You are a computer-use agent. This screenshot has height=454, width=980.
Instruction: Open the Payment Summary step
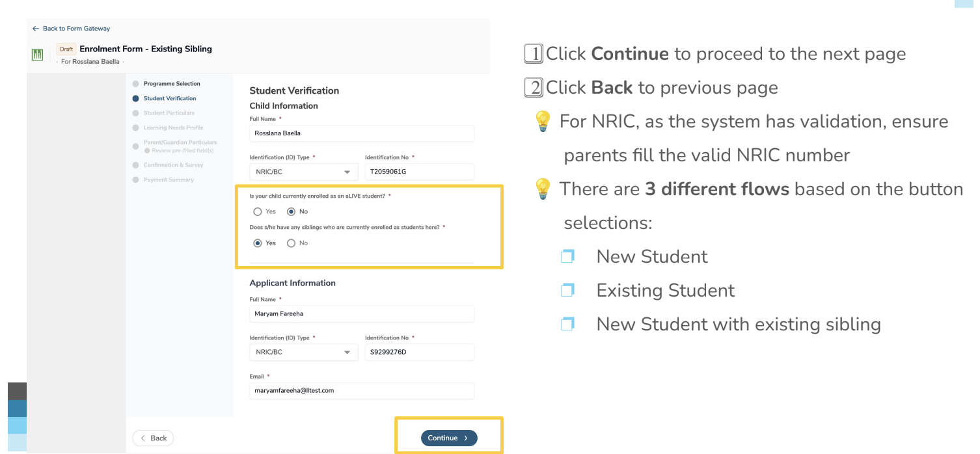[169, 180]
